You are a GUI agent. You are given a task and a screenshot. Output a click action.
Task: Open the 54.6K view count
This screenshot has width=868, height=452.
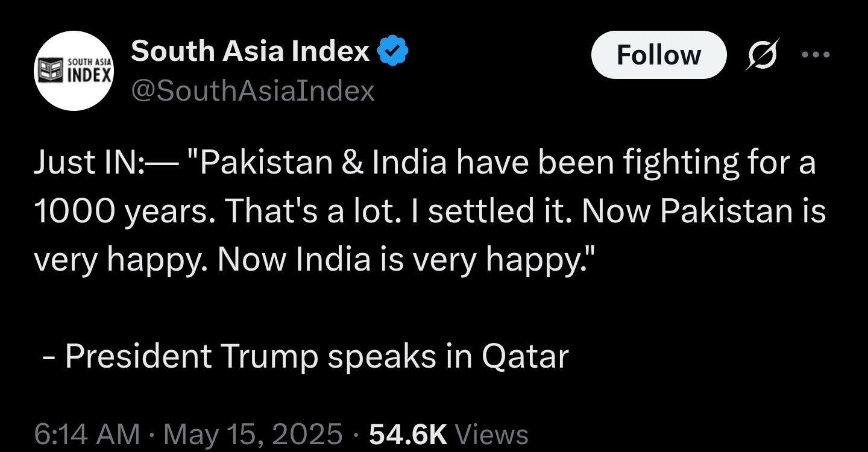408,434
